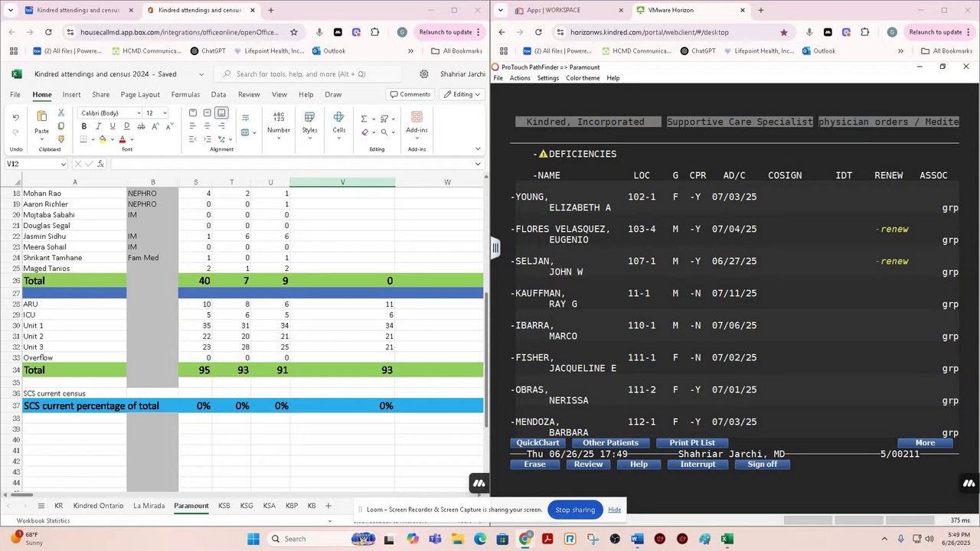This screenshot has width=980, height=551.
Task: Open the font name Calibri dropdown
Action: [139, 113]
